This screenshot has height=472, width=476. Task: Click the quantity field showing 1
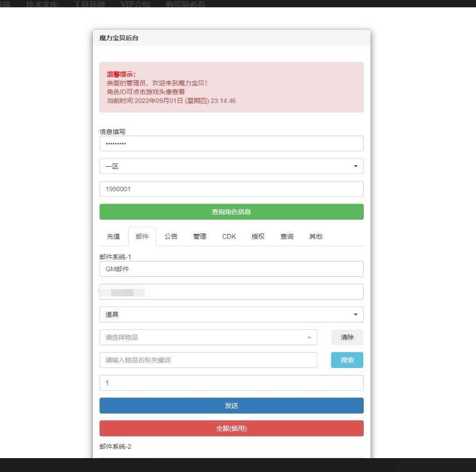click(231, 383)
